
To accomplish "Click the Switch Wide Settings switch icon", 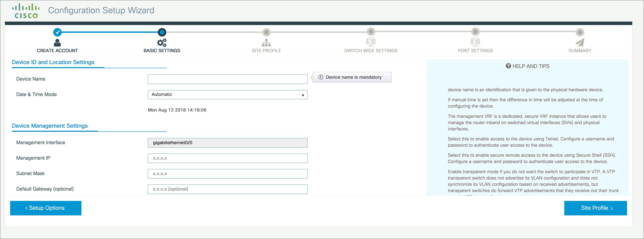I will pos(371,42).
